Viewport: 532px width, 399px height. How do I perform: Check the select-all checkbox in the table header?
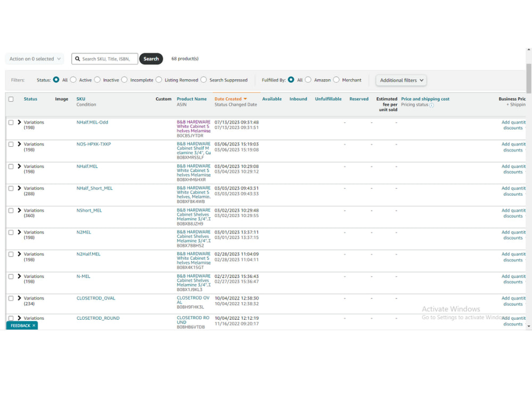point(11,99)
